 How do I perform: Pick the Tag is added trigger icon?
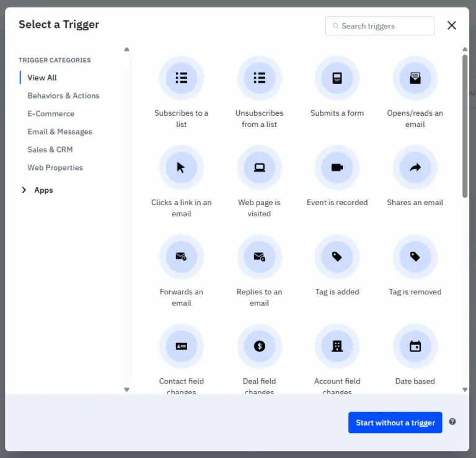(x=337, y=257)
